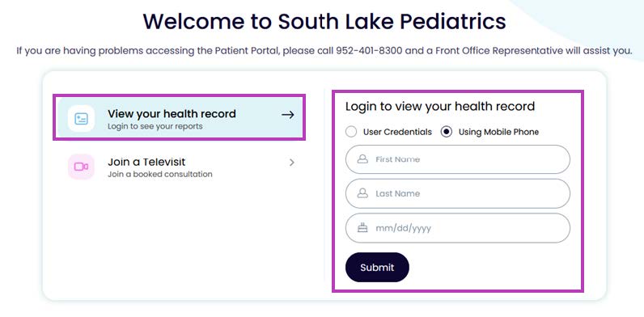Click the birthday cake icon in date field
The image size is (644, 317).
pyautogui.click(x=362, y=227)
